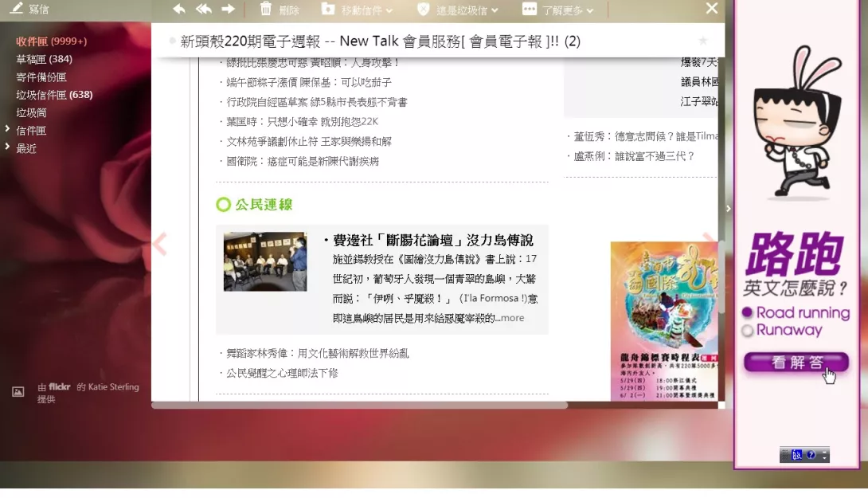Click the compose mail pencil icon
Image resolution: width=868 pixels, height=498 pixels.
pos(17,8)
